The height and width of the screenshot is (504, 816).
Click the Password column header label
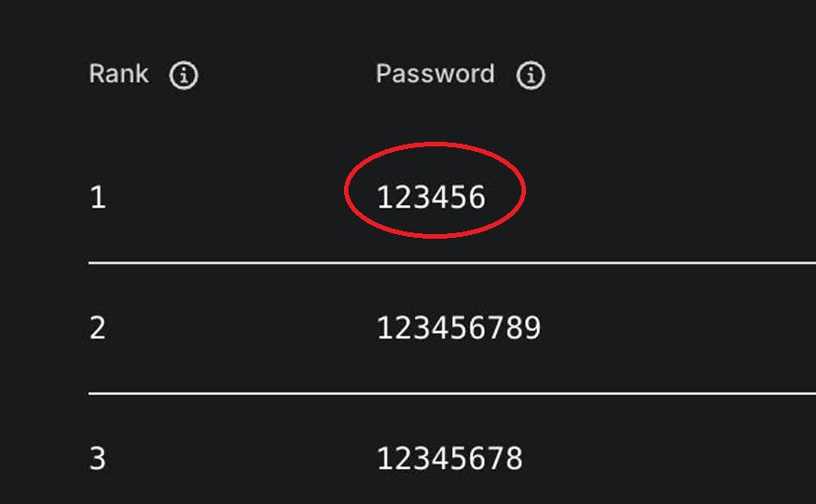[x=435, y=74]
